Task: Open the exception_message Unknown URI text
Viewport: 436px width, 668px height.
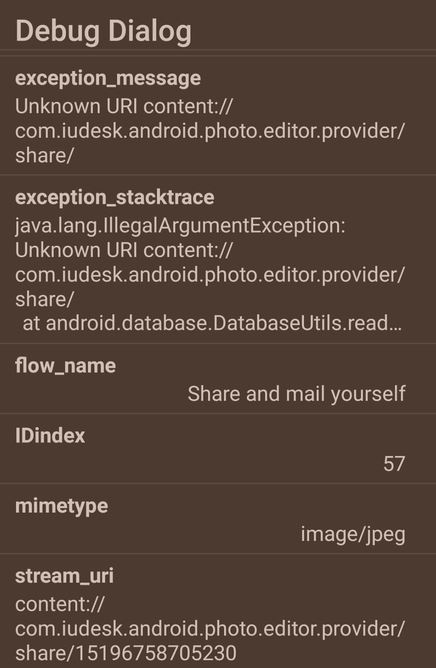Action: point(210,131)
